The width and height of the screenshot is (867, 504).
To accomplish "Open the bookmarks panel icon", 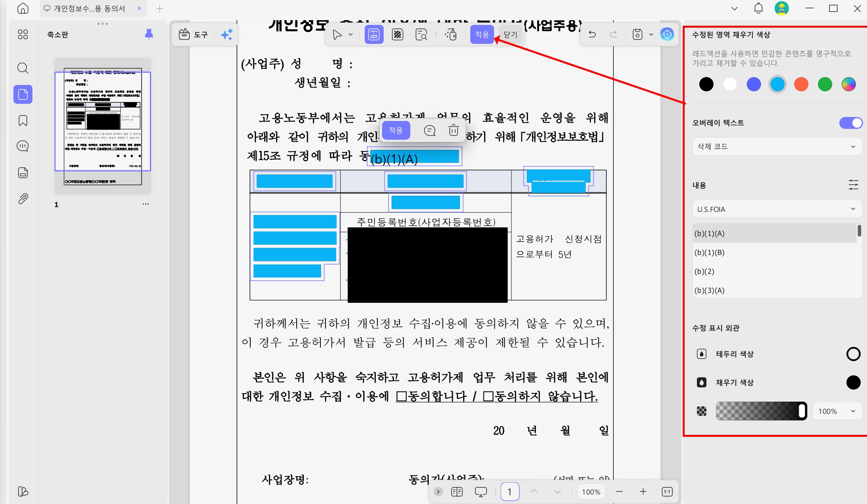I will coord(23,121).
